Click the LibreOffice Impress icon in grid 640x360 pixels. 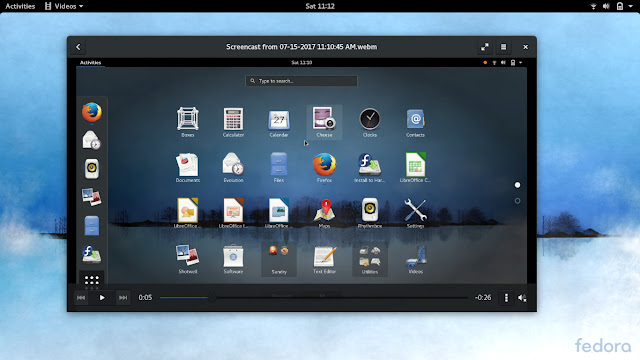233,213
